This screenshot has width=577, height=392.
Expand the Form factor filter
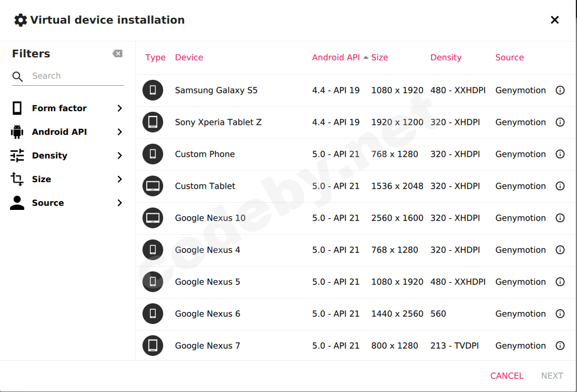coord(67,108)
